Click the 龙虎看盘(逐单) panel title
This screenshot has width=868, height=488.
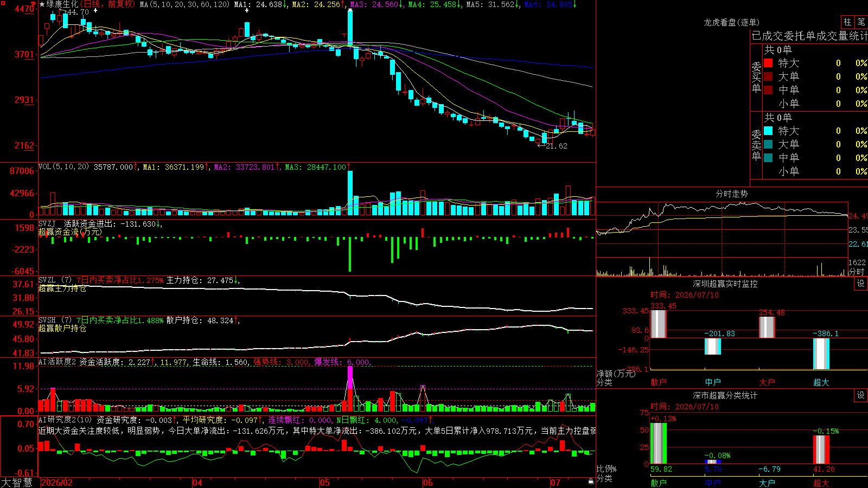point(731,22)
